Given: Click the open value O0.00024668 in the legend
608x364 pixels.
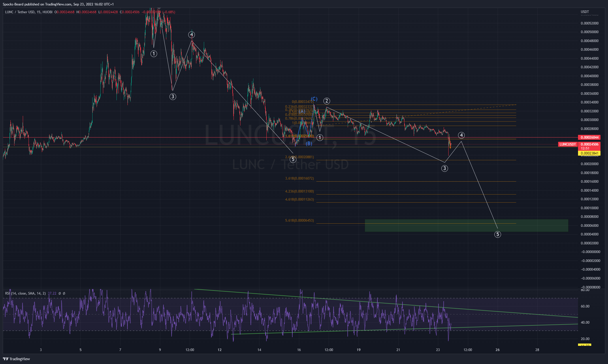Looking at the screenshot, I should [x=65, y=12].
